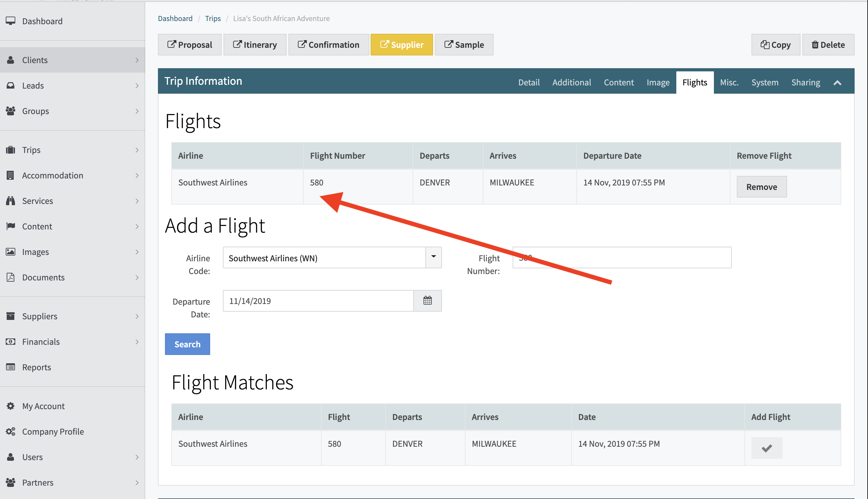The width and height of the screenshot is (868, 499).
Task: Expand the sidebar Content submenu chevron
Action: [137, 227]
